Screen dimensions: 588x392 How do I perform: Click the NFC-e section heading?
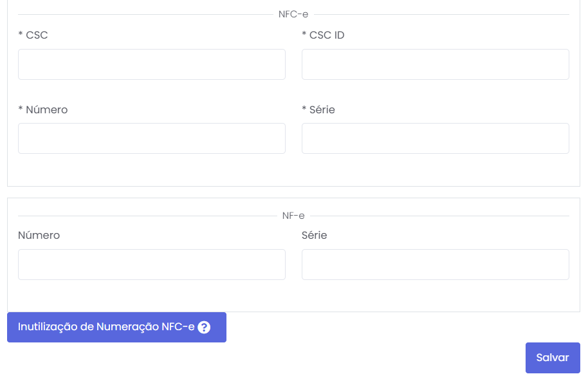[x=293, y=14]
